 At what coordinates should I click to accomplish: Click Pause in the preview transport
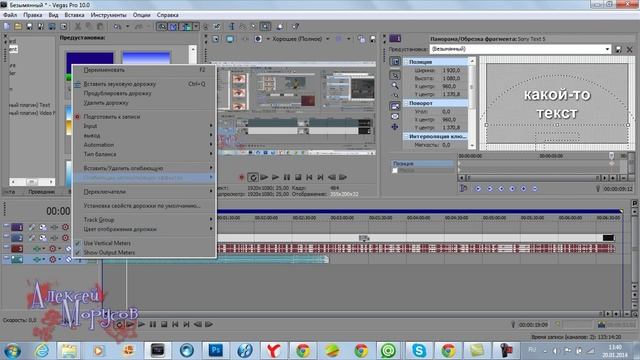click(x=287, y=177)
